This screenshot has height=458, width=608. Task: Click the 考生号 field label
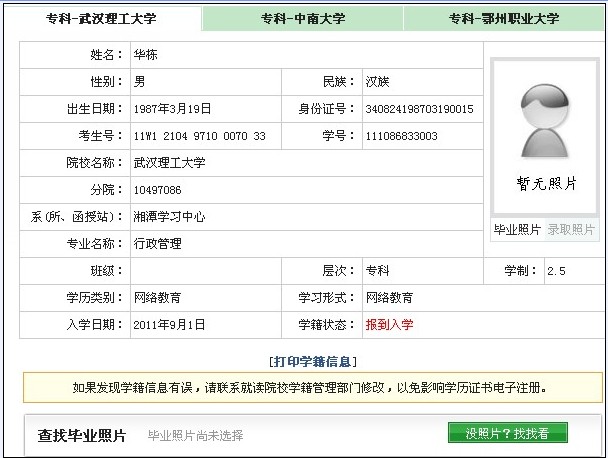pos(100,136)
